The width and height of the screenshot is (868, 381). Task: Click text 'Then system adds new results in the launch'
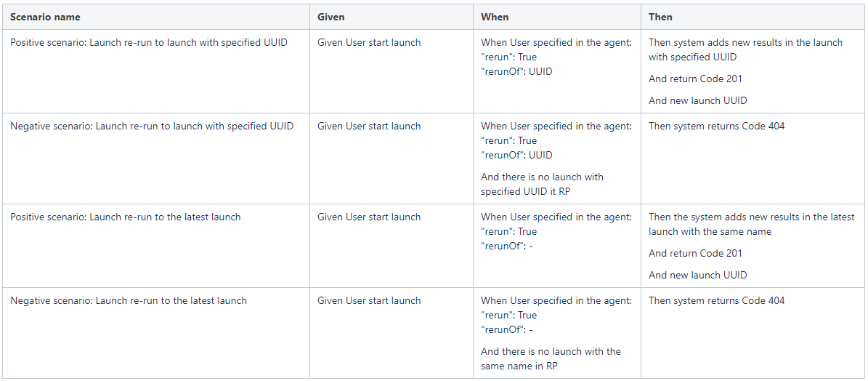pyautogui.click(x=746, y=43)
